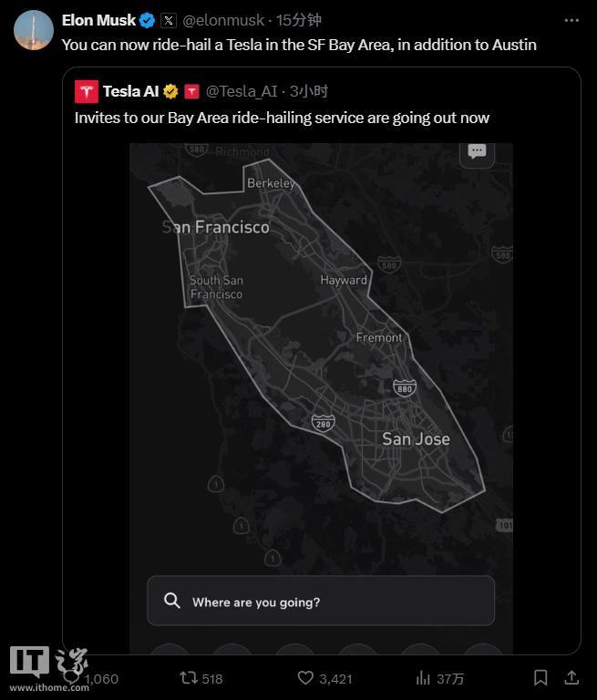Viewport: 597px width, 700px height.
Task: Open Elon Musk's profile avatar
Action: point(34,30)
